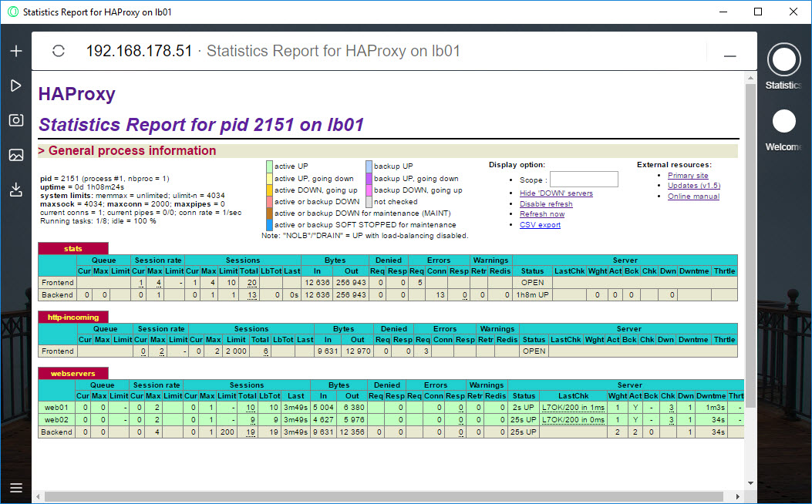Take a snapshot with the camera icon
This screenshot has width=812, height=504.
coord(15,120)
